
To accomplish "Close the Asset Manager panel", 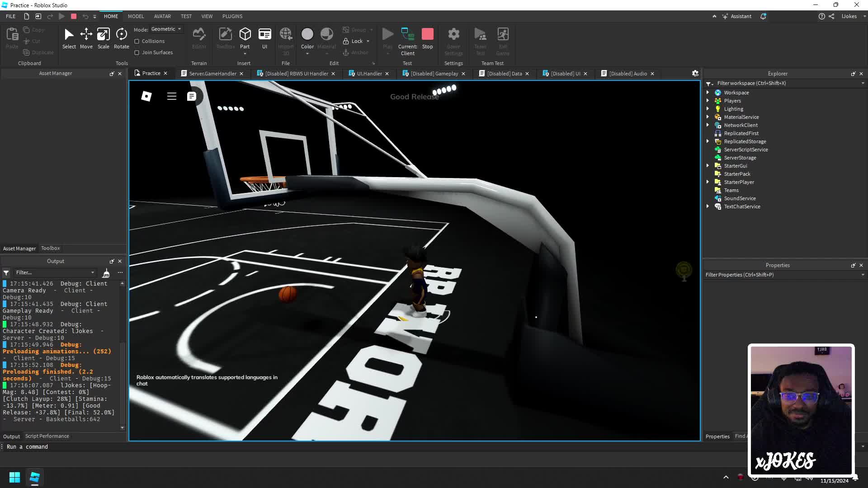I will pos(120,73).
